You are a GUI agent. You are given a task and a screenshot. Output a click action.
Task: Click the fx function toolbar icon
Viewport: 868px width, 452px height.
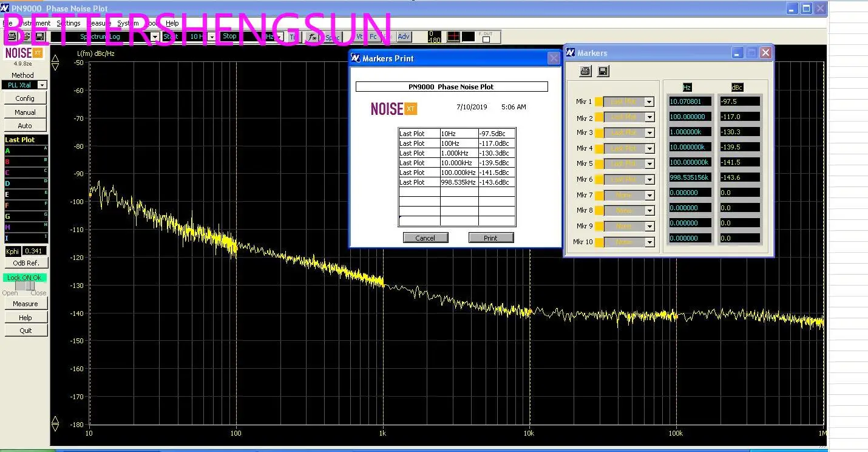pos(313,37)
